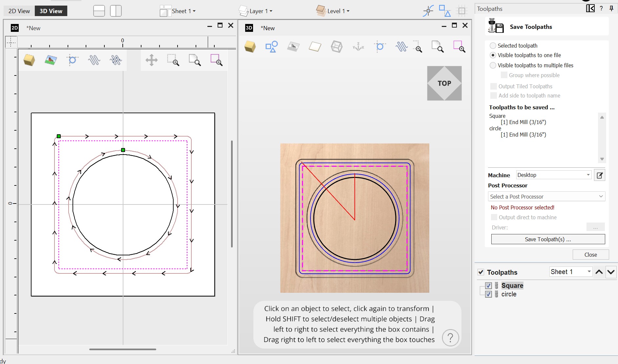Click the Save Toolpath(s) button
Screen dimensions: 618x364
pyautogui.click(x=548, y=239)
